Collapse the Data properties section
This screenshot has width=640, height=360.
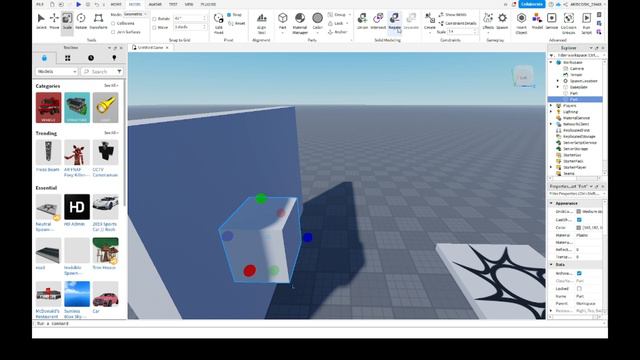click(x=551, y=264)
